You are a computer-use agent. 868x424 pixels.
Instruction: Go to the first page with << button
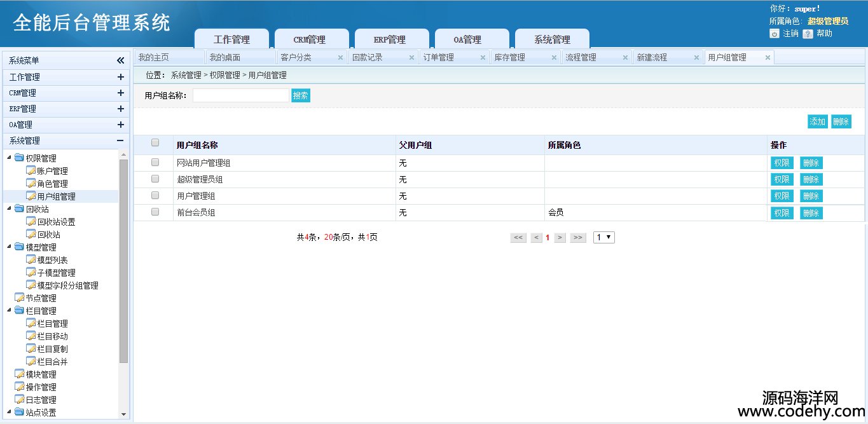[x=518, y=237]
